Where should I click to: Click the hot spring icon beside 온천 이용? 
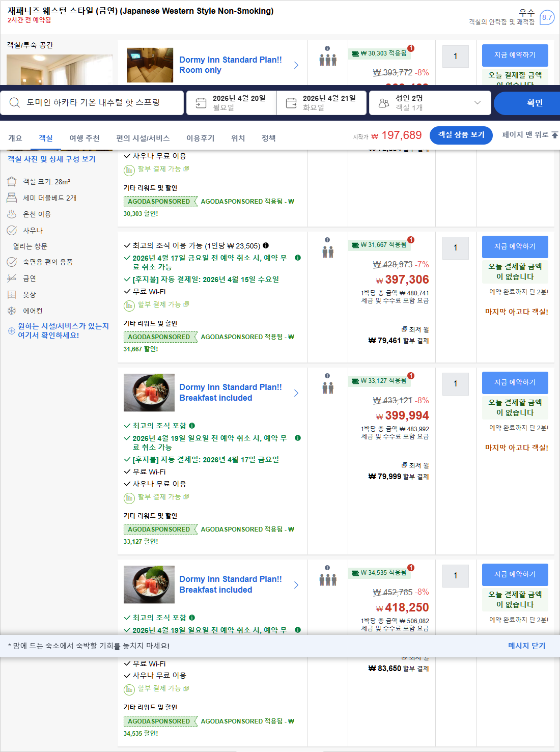tap(11, 214)
